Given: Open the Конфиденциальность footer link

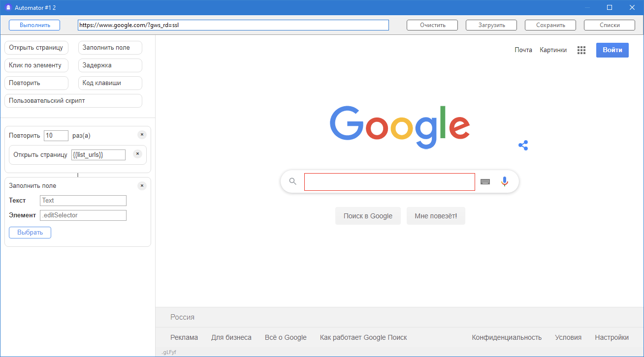Looking at the screenshot, I should pyautogui.click(x=507, y=337).
